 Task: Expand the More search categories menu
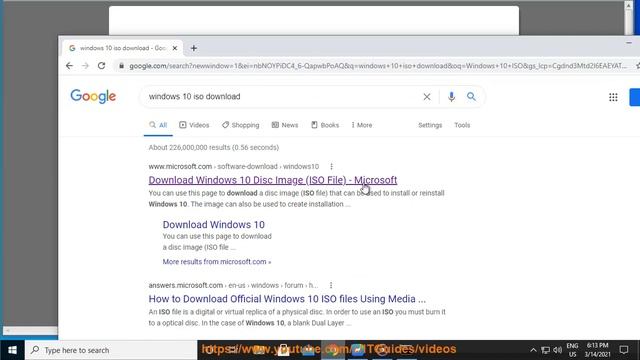pyautogui.click(x=362, y=125)
